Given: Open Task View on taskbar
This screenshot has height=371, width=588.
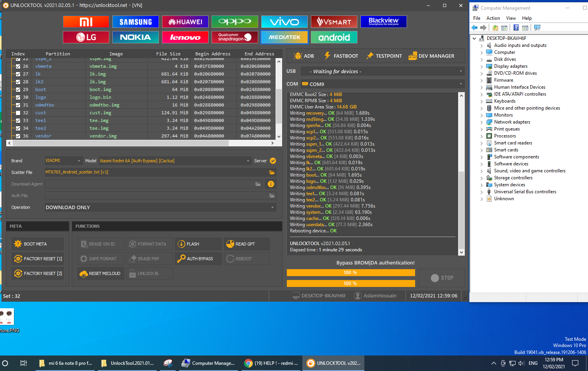Looking at the screenshot, I should click(24, 363).
